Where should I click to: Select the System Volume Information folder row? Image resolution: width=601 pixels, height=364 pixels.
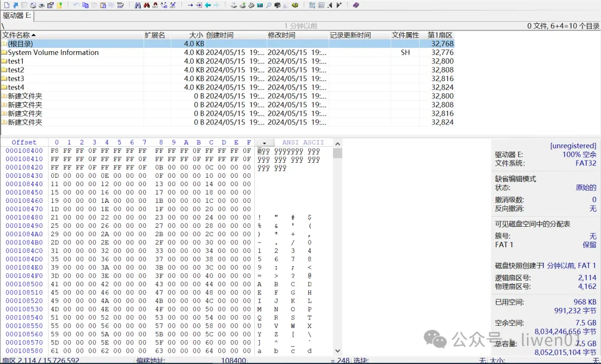point(53,53)
